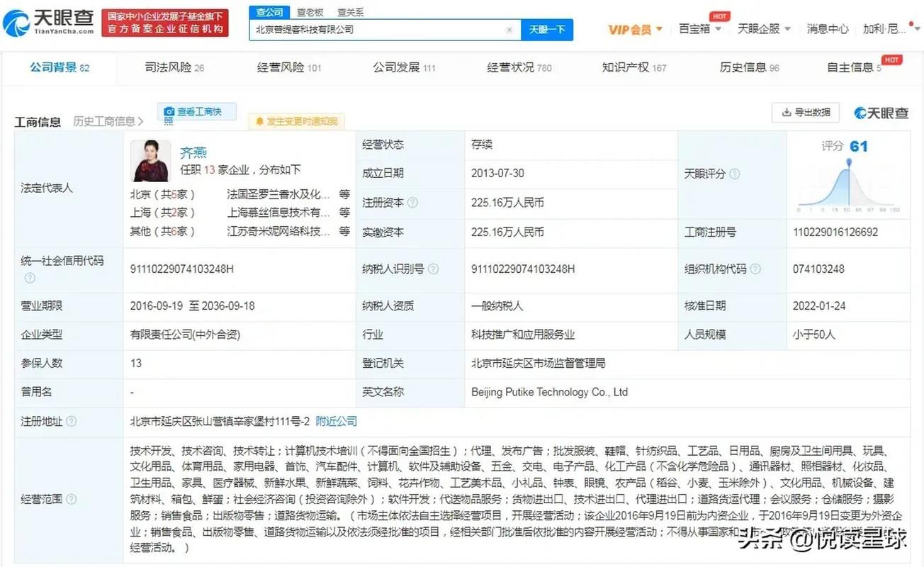Viewport: 924px width, 567px height.
Task: Click help icon next to 经营范围
Action: click(72, 499)
